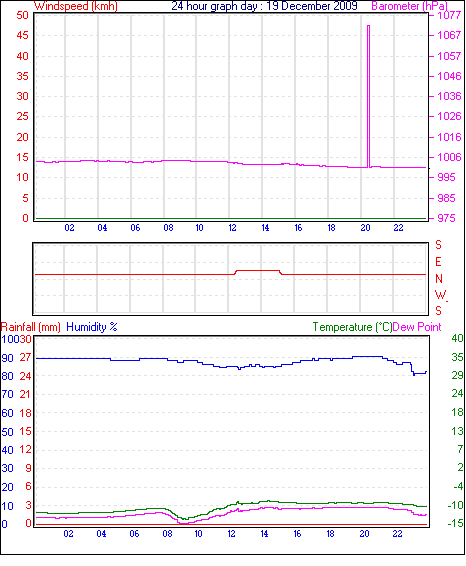Click the barometer value 1036
The height and width of the screenshot is (566, 466).
click(x=449, y=96)
